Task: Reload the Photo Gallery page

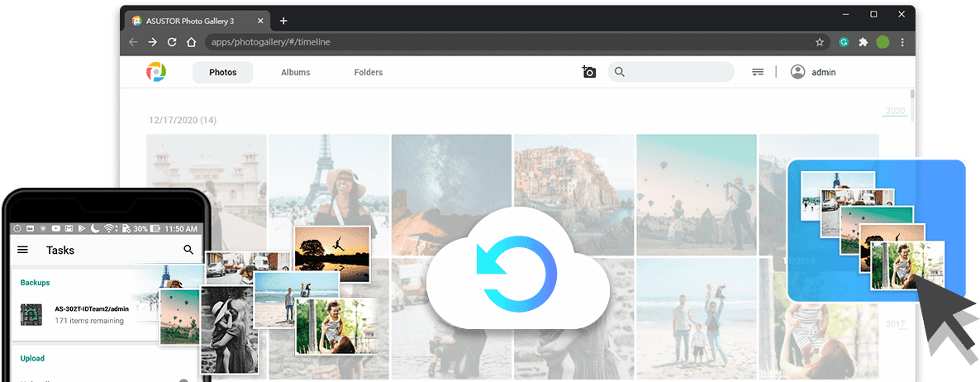Action: click(x=172, y=42)
